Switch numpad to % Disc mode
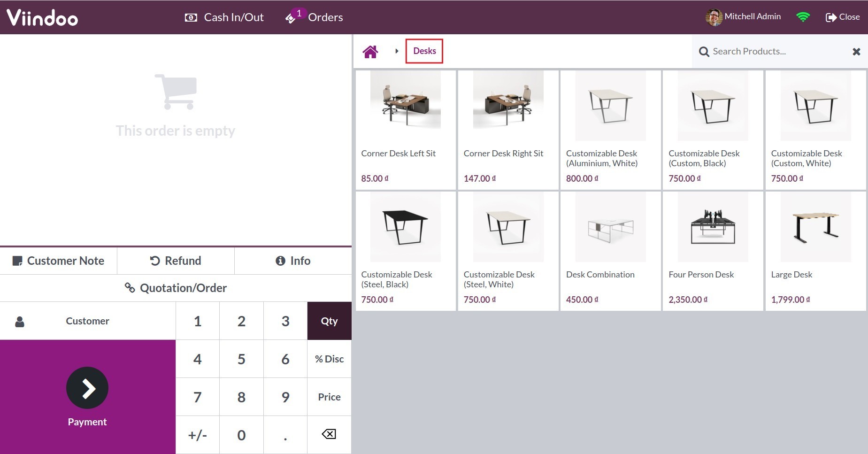The width and height of the screenshot is (868, 454). coord(330,359)
